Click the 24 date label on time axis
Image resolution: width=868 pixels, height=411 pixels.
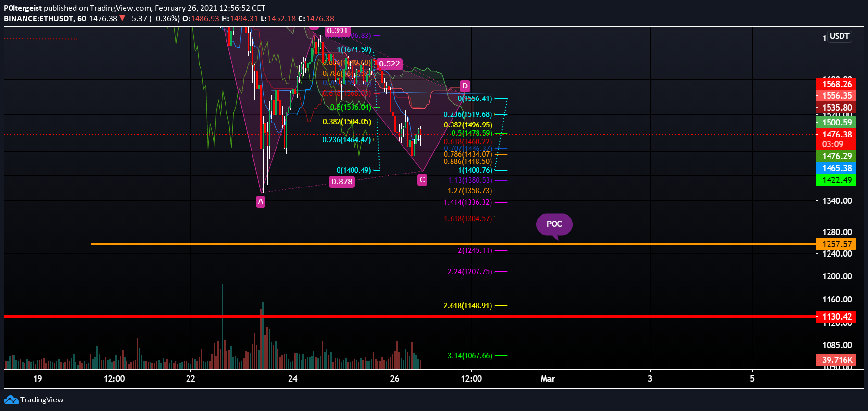pyautogui.click(x=293, y=379)
